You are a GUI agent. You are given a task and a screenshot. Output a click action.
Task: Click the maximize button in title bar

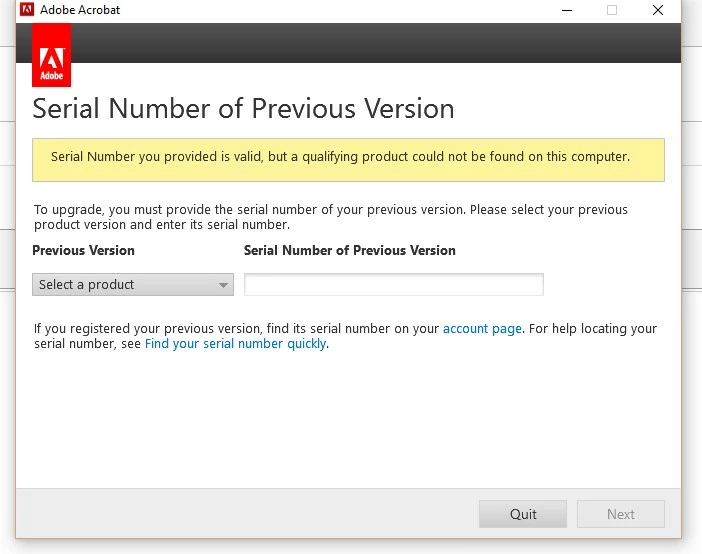[x=612, y=10]
